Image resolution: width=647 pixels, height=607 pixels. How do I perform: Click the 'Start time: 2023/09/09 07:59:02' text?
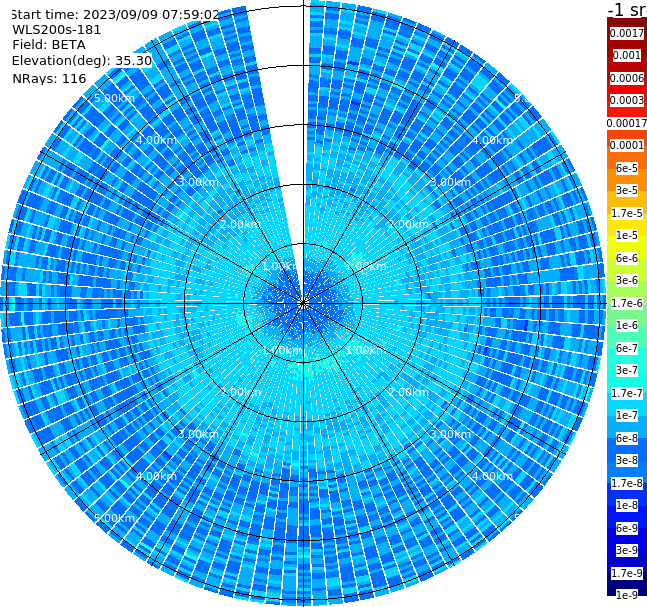tap(114, 15)
